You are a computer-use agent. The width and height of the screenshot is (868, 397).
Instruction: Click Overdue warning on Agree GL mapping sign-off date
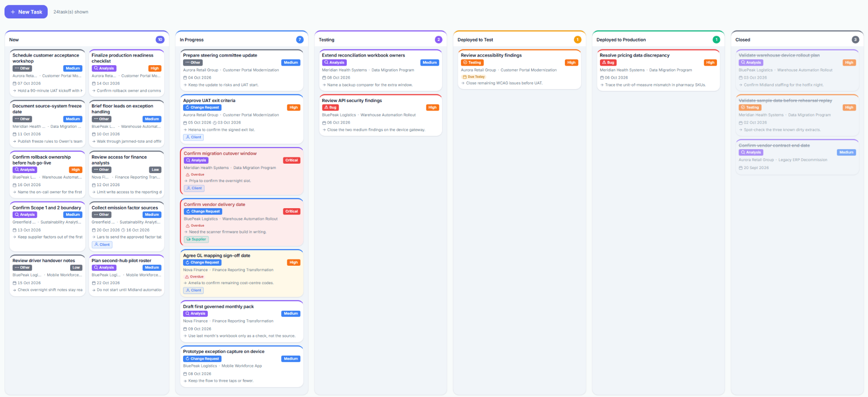[194, 277]
